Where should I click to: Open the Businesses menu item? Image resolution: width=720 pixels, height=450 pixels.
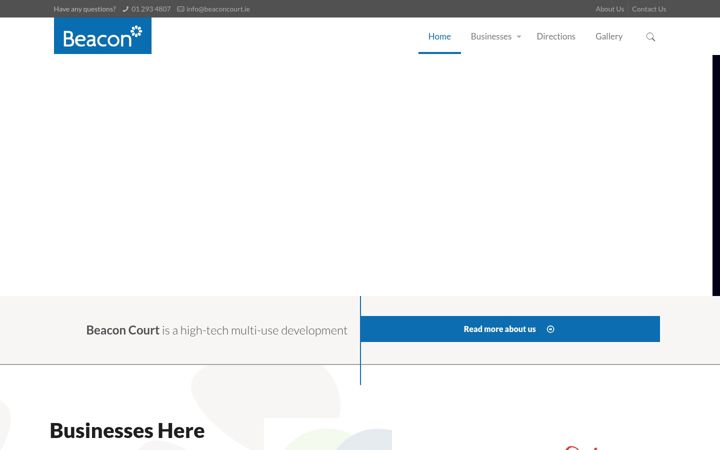tap(491, 36)
